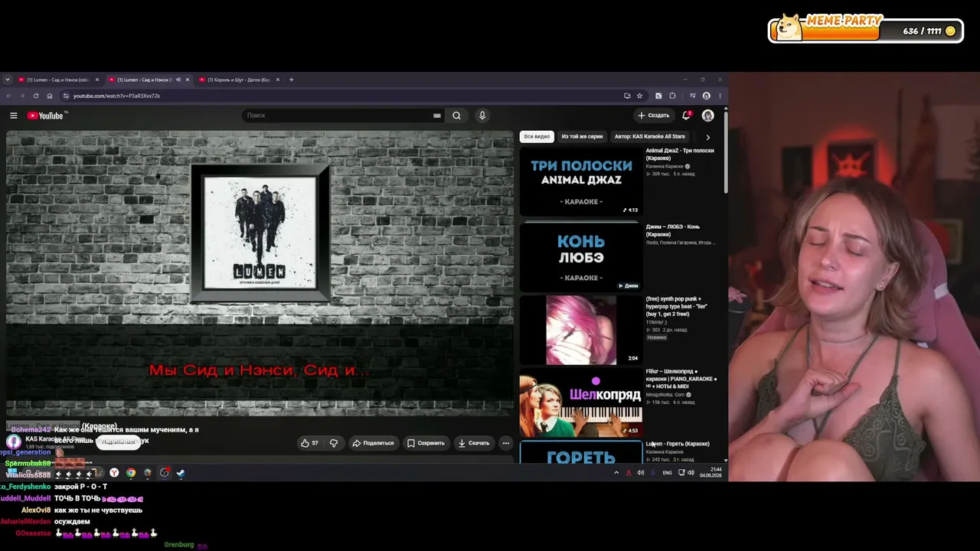
Task: Switch to the first Lumen tab
Action: click(x=58, y=80)
